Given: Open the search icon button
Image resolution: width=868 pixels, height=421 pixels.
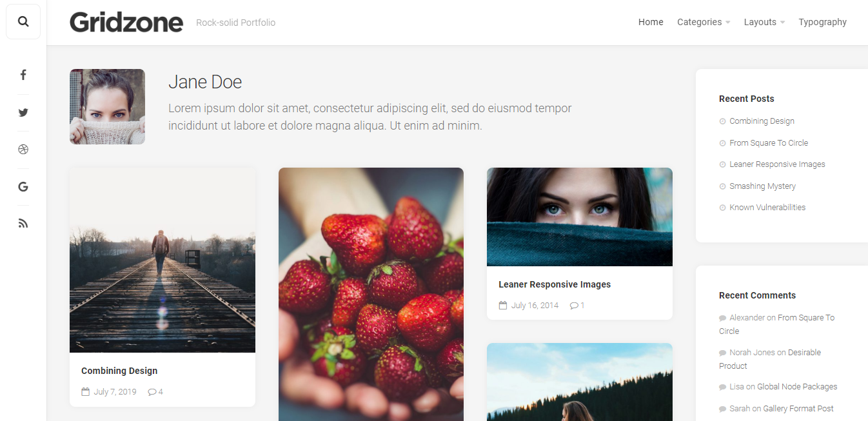Looking at the screenshot, I should pos(23,22).
